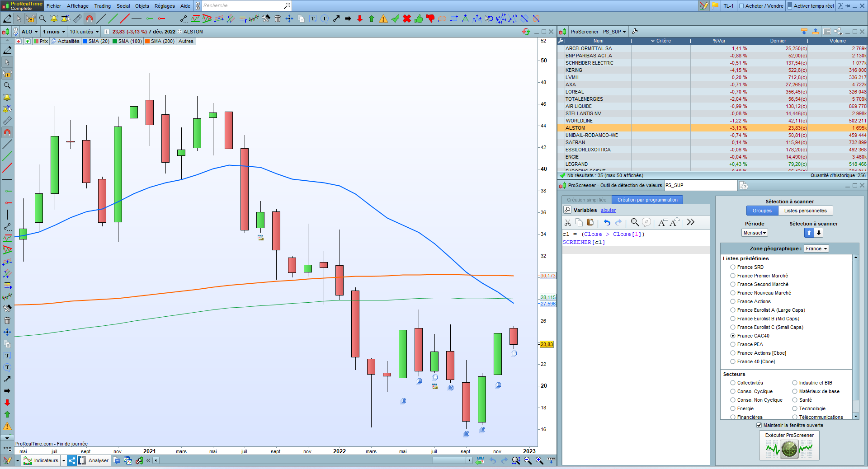Select France Eurolist A (Large Caps)
Image resolution: width=868 pixels, height=469 pixels.
(x=733, y=310)
